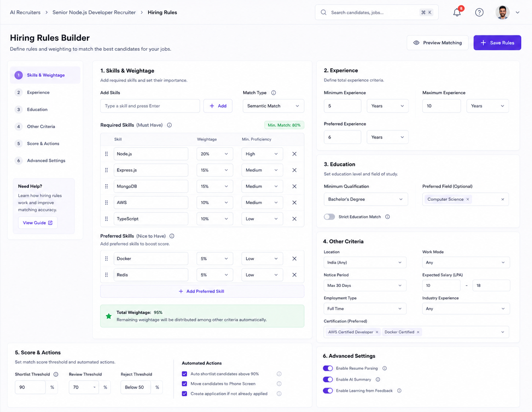Remove the Docker Certified tag
The image size is (532, 412).
pyautogui.click(x=418, y=332)
